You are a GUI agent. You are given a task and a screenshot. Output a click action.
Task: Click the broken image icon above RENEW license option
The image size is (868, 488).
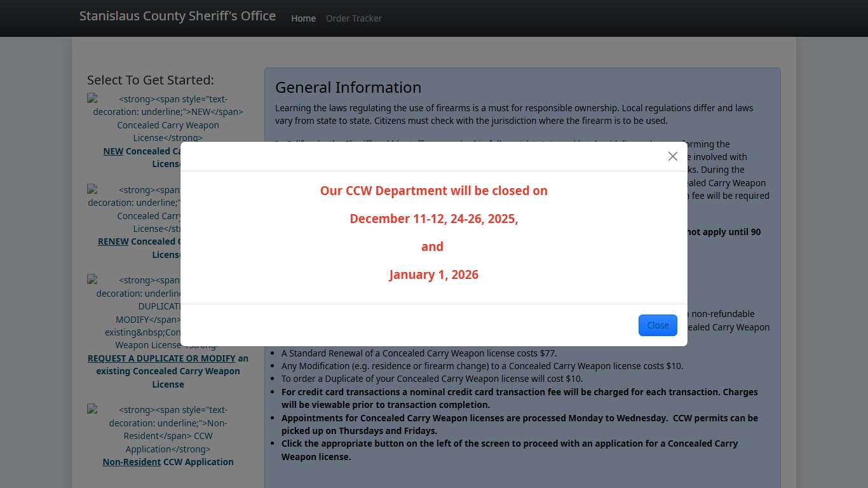[93, 189]
